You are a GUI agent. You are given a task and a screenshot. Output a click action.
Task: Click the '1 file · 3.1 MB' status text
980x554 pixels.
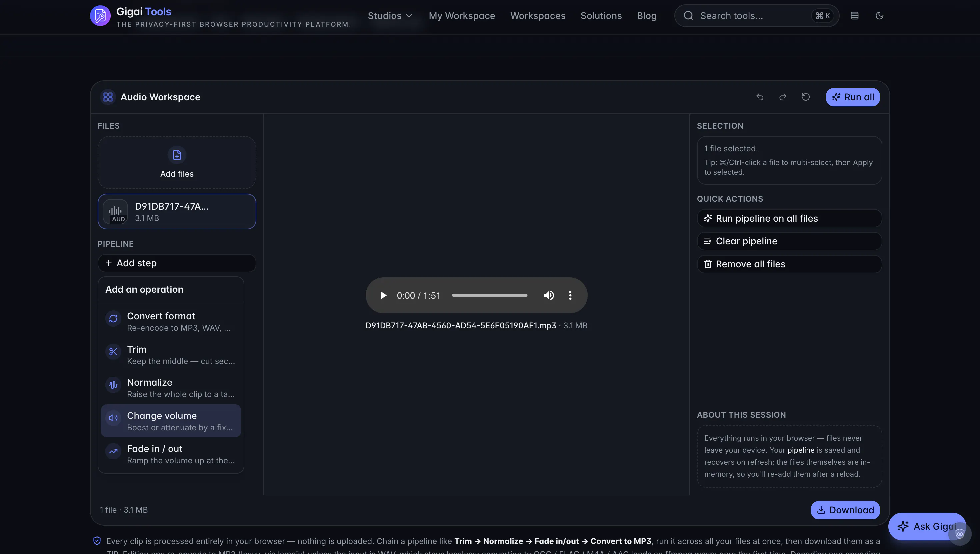tap(124, 510)
